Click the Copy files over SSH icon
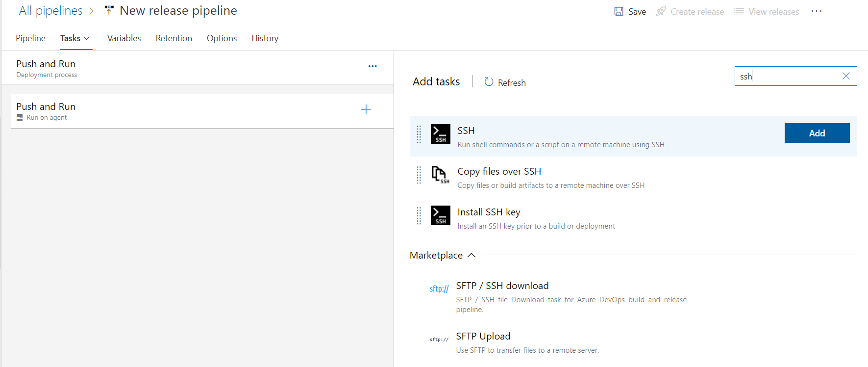 pyautogui.click(x=440, y=175)
